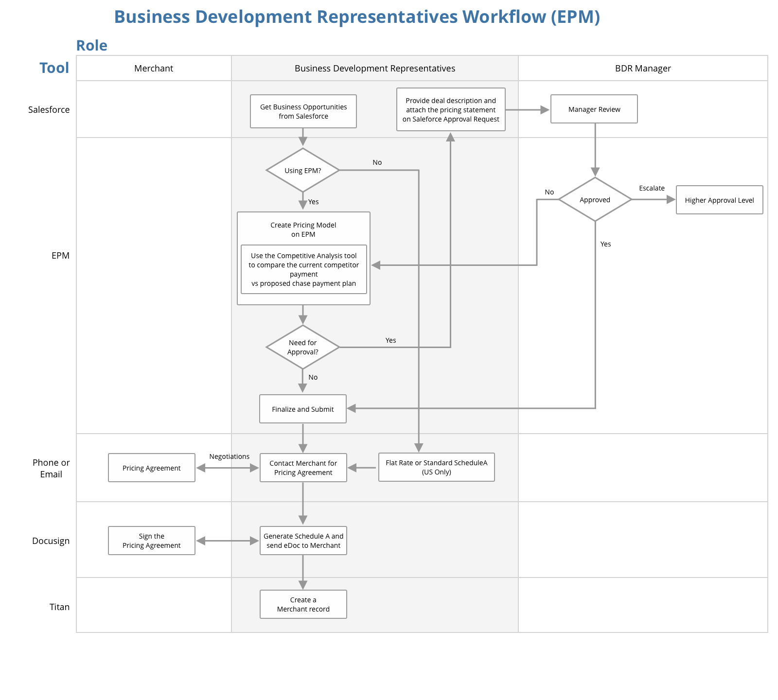
Task: Select the 'Titan' row label
Action: tap(59, 607)
